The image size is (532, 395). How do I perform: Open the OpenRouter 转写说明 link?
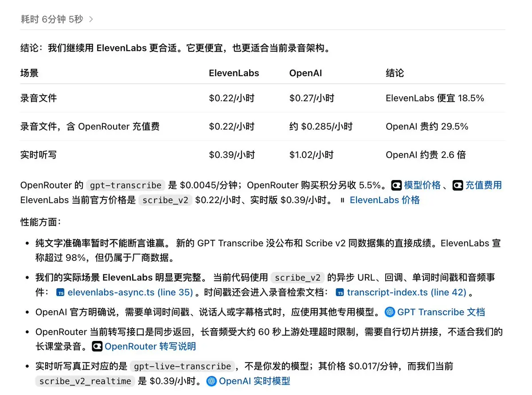pyautogui.click(x=150, y=346)
